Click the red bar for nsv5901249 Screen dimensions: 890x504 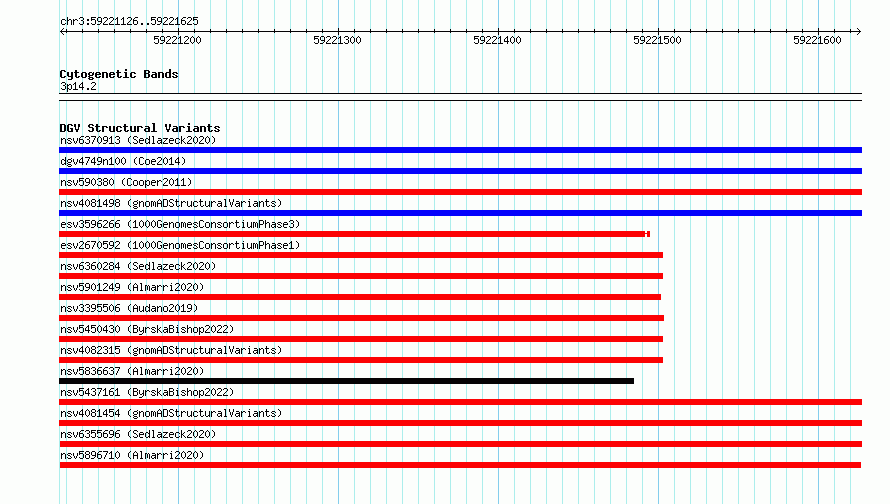360,297
